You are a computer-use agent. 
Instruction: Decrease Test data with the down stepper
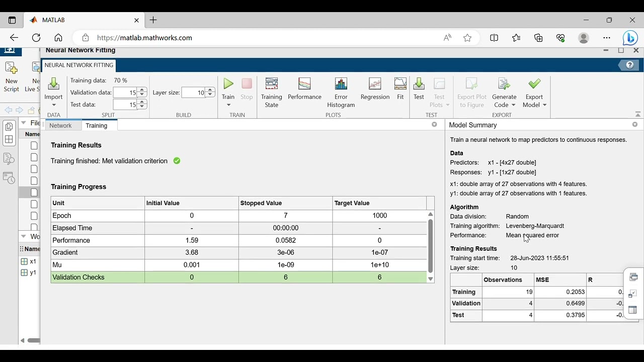click(142, 107)
